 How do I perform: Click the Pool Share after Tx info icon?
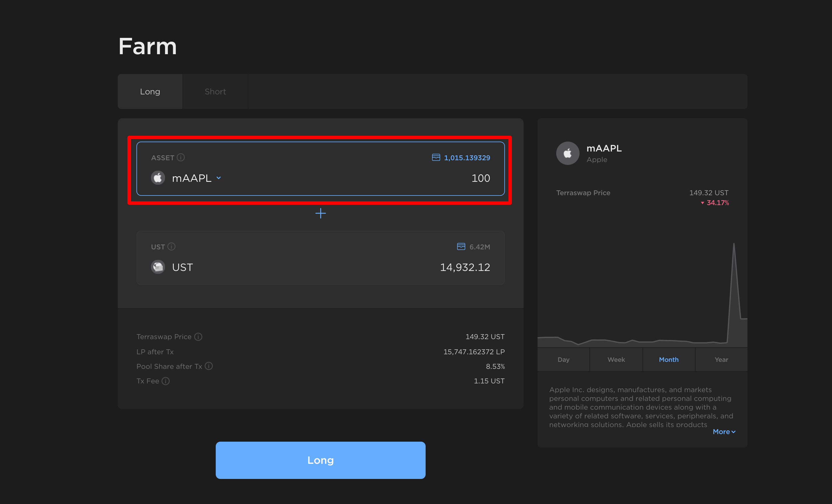point(209,366)
